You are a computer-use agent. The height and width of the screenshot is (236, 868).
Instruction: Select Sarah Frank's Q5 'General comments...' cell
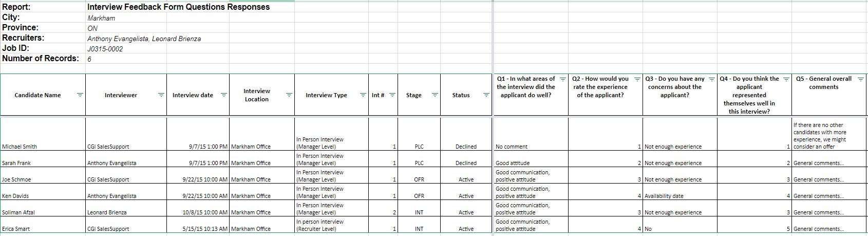pyautogui.click(x=829, y=159)
